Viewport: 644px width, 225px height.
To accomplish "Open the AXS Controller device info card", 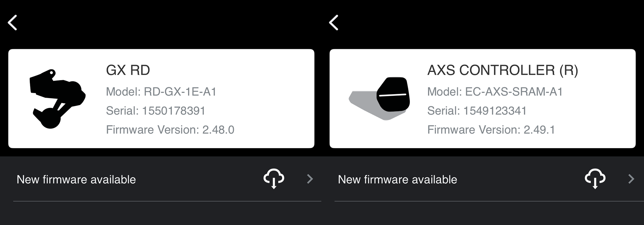I will pos(483,99).
